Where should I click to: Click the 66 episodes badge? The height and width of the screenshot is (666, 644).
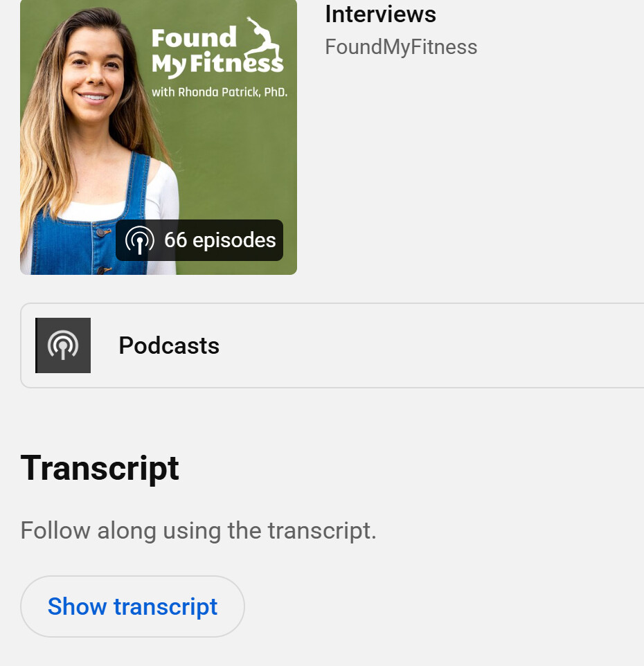199,240
